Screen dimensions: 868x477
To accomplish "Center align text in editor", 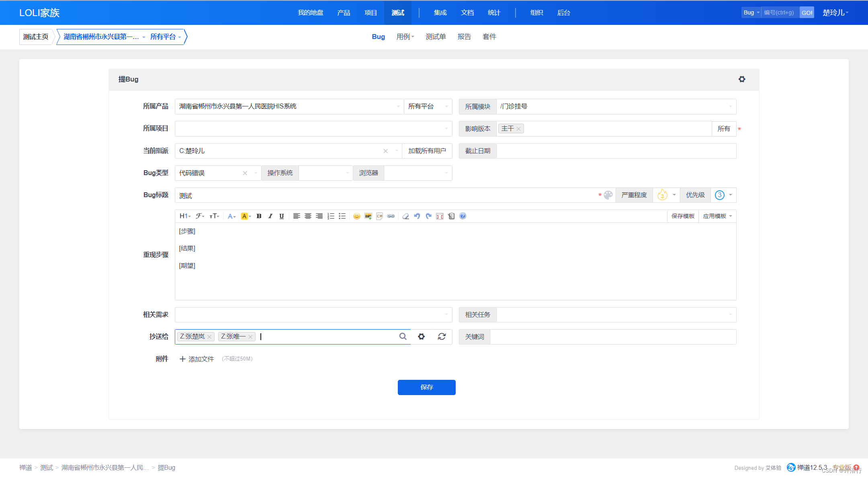I will click(308, 216).
